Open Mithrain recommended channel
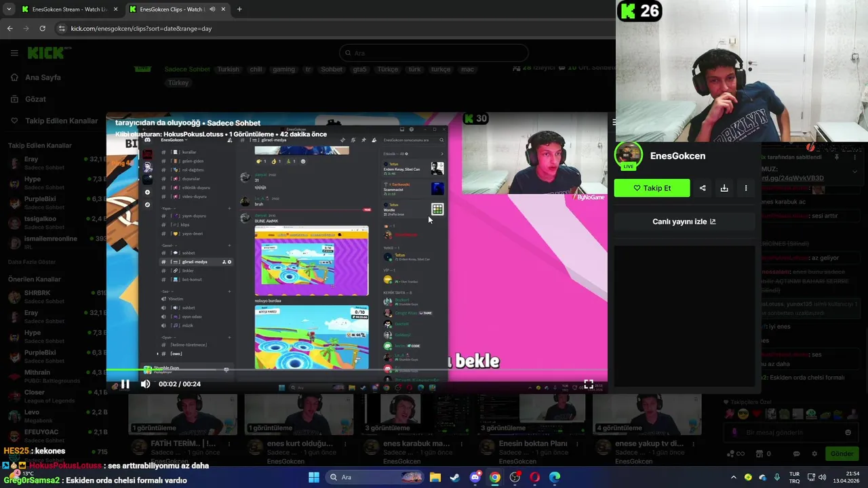This screenshot has width=868, height=488. tap(54, 376)
